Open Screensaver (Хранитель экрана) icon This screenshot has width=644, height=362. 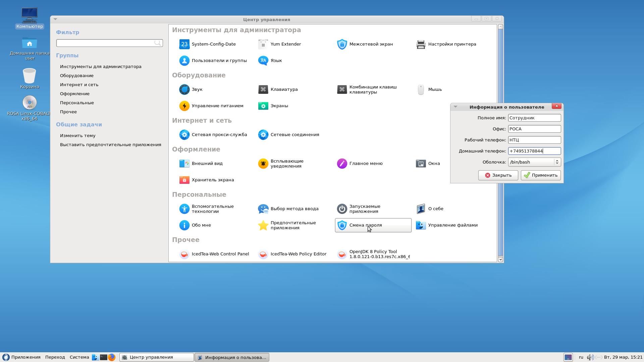[x=184, y=180]
